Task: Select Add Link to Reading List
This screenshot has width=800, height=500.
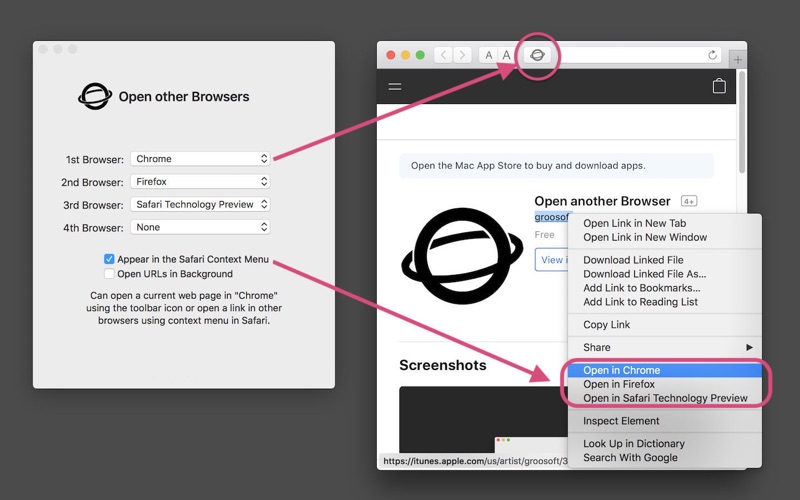Action: (x=665, y=302)
